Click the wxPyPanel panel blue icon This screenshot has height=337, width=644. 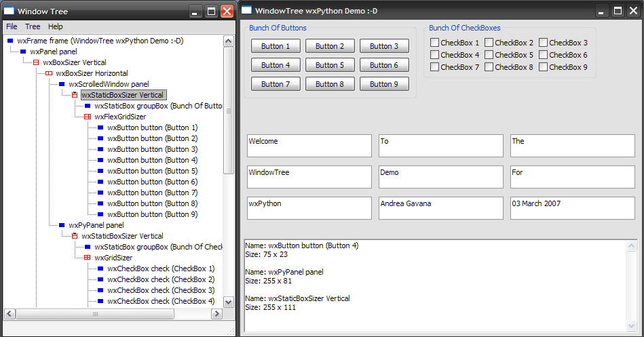(62, 225)
